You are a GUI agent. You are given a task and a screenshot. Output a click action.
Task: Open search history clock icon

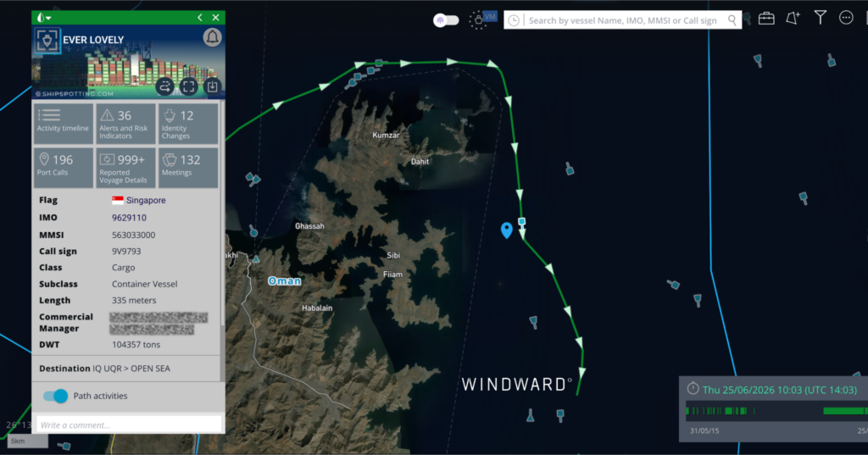pyautogui.click(x=514, y=20)
